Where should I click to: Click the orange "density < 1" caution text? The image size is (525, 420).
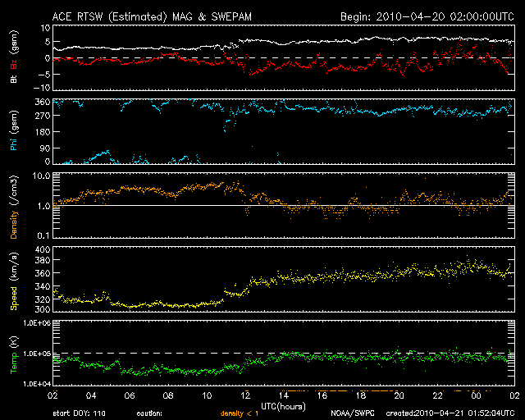pyautogui.click(x=240, y=413)
